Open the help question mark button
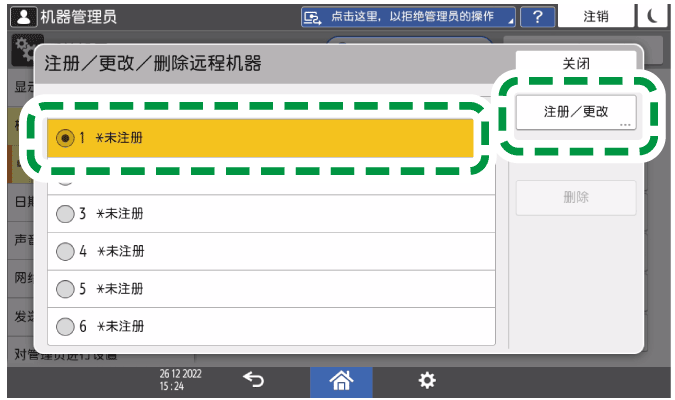The image size is (675, 400). click(537, 17)
